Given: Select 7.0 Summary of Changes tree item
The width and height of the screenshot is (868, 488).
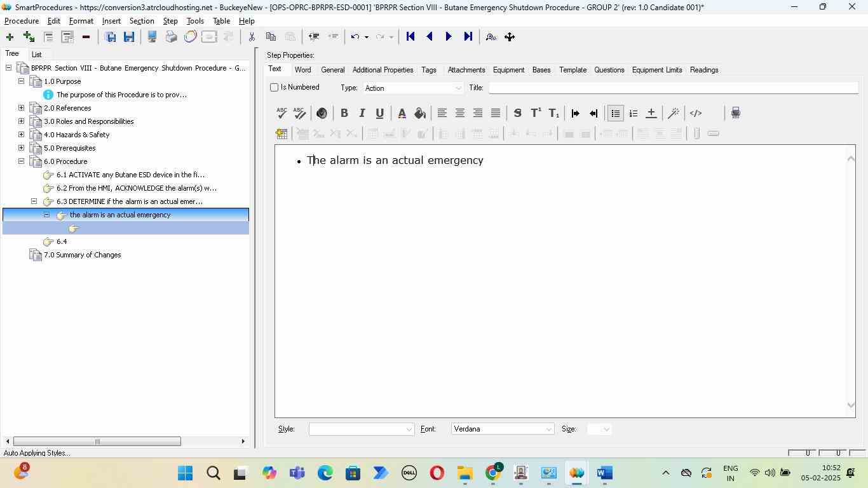Looking at the screenshot, I should click(x=82, y=255).
